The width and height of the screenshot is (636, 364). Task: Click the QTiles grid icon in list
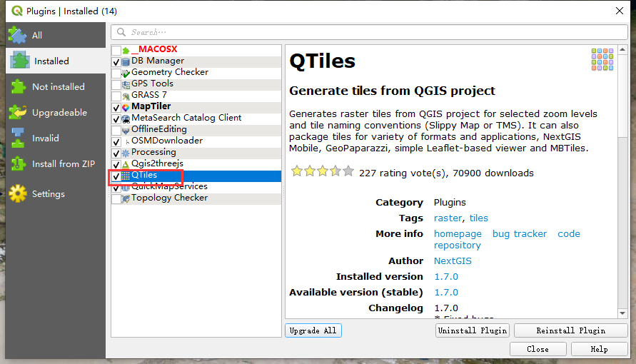tap(126, 176)
